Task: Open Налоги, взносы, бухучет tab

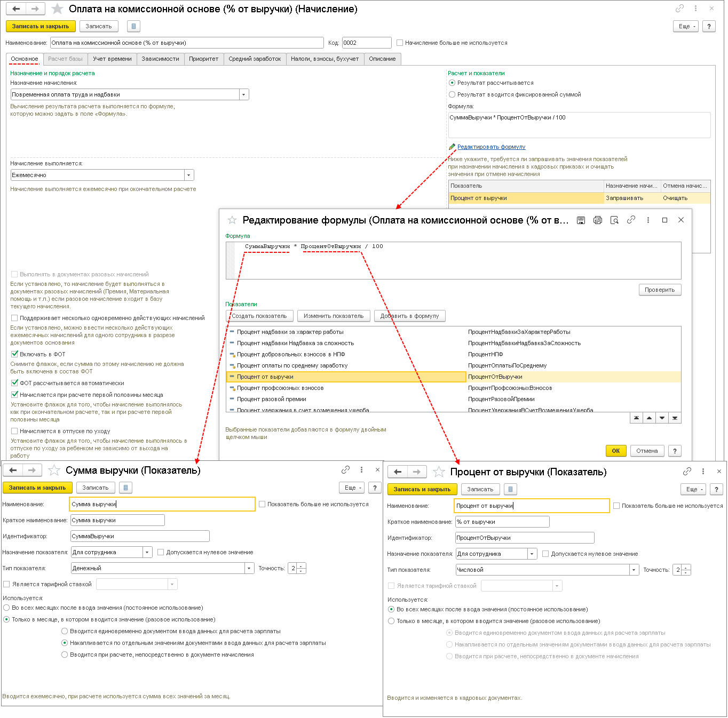Action: click(x=325, y=59)
